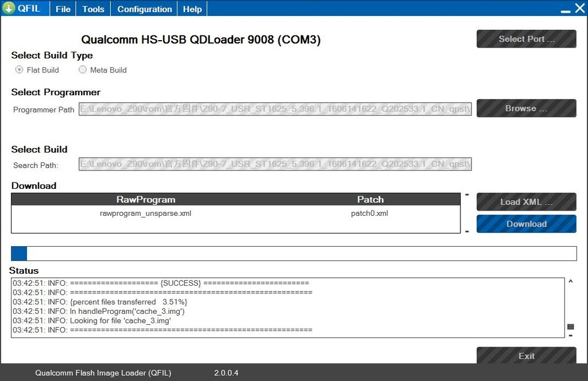Click Browse to choose a programmer file
The height and width of the screenshot is (381, 588).
click(525, 108)
